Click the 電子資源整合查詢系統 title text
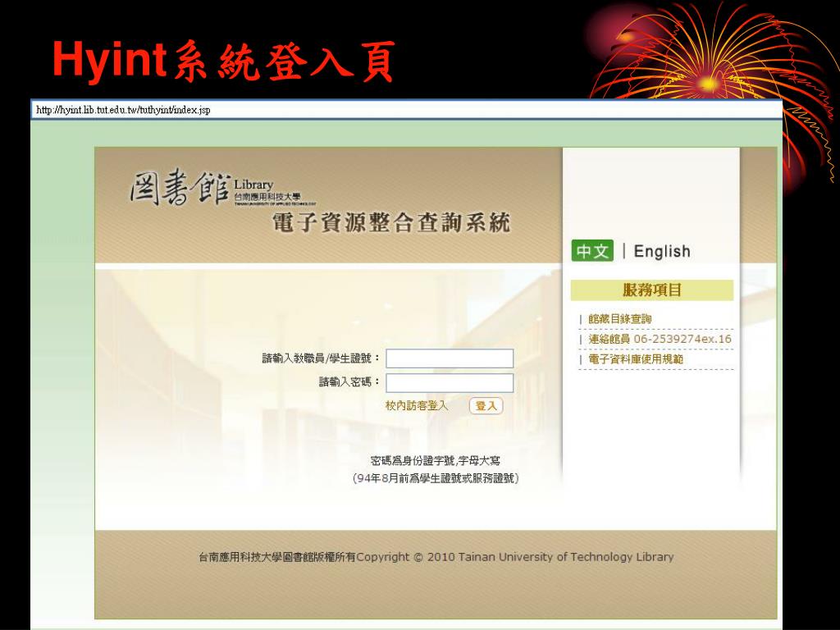The height and width of the screenshot is (630, 840). coord(391,222)
